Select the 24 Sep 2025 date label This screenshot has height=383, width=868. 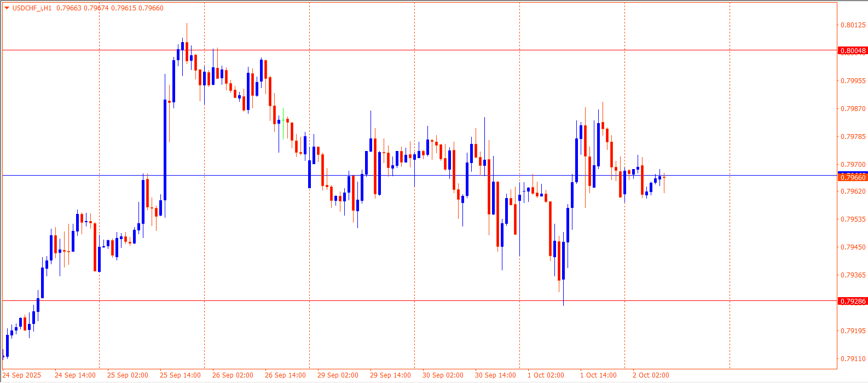point(22,375)
